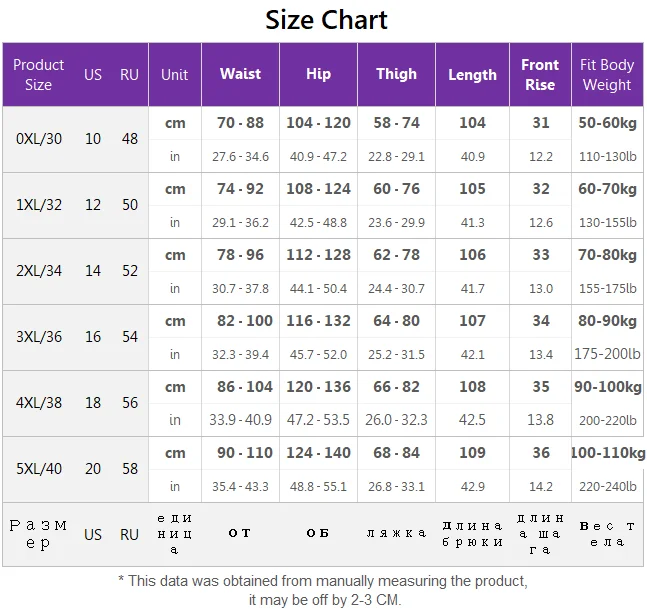Image resolution: width=647 pixels, height=612 pixels.
Task: Select the Thigh header cell
Action: 396,74
